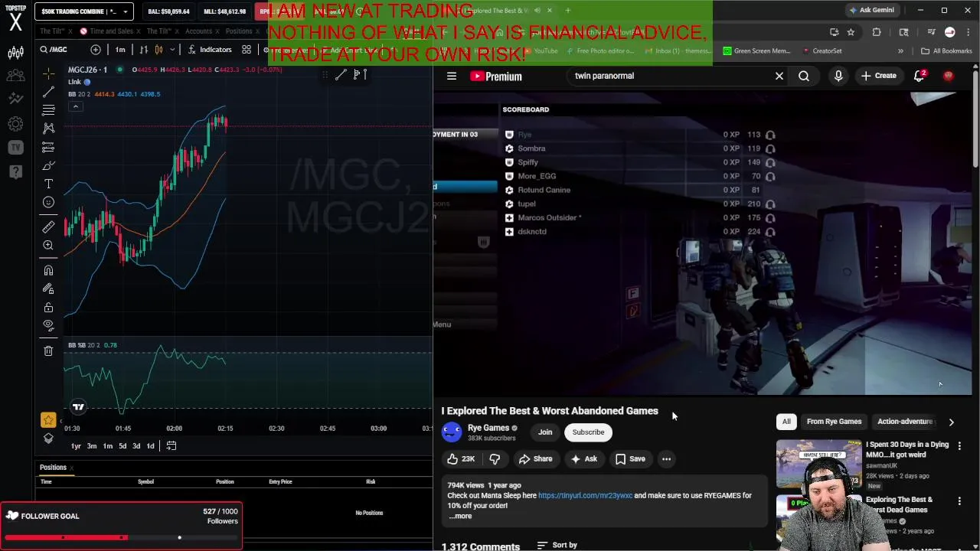Open chart layout grid icon
The image size is (980, 551).
247,50
